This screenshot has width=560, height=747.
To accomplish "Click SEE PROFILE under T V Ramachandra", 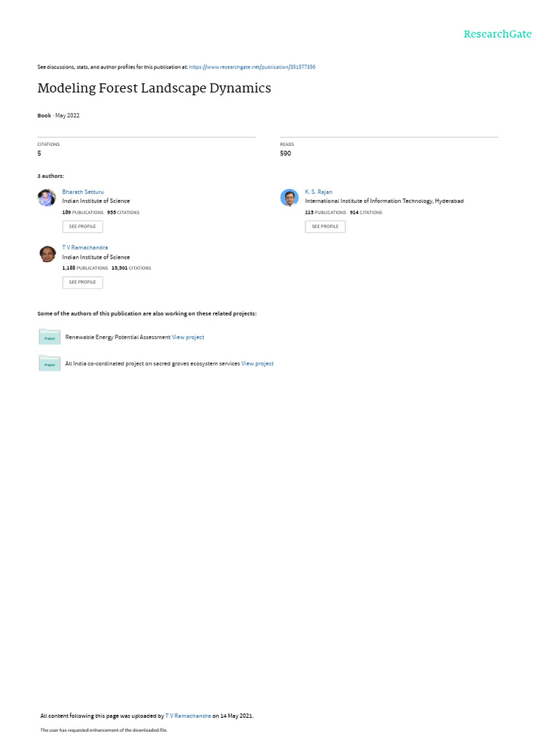I will [82, 282].
